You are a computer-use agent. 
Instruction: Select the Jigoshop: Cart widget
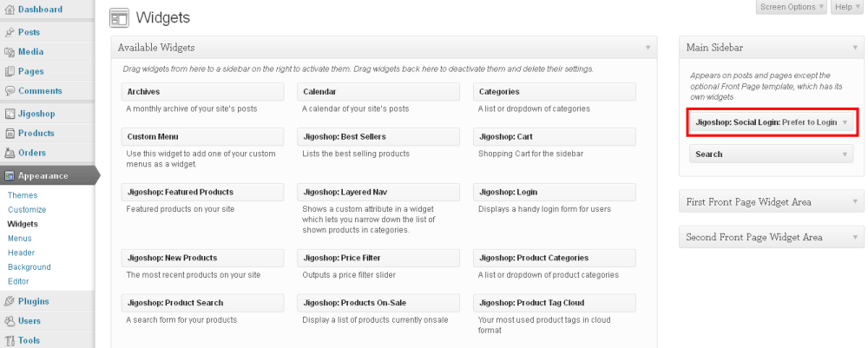(556, 137)
